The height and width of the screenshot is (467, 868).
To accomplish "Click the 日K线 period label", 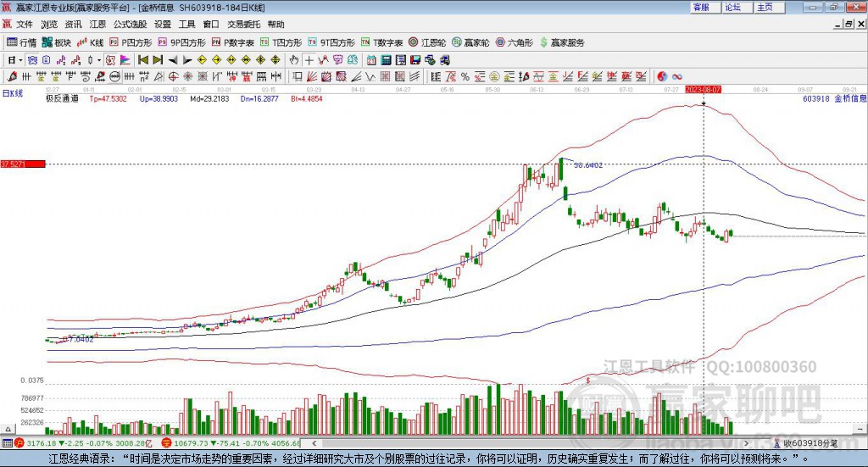I will click(13, 93).
